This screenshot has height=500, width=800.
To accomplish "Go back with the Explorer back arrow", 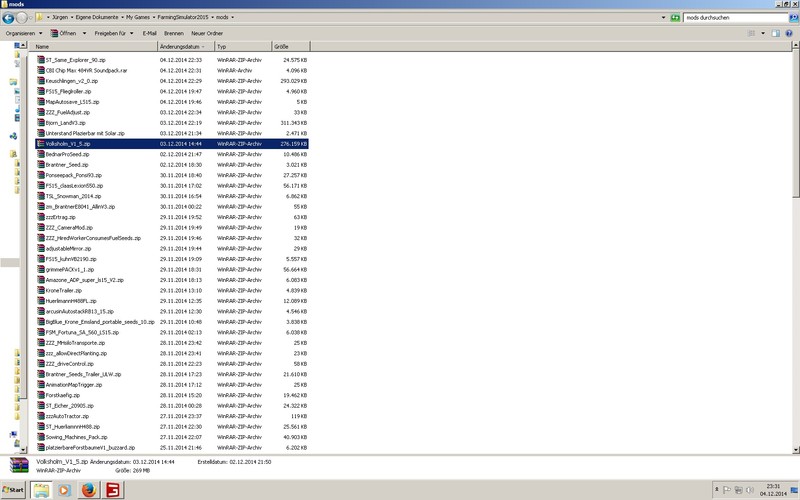I will (8, 18).
